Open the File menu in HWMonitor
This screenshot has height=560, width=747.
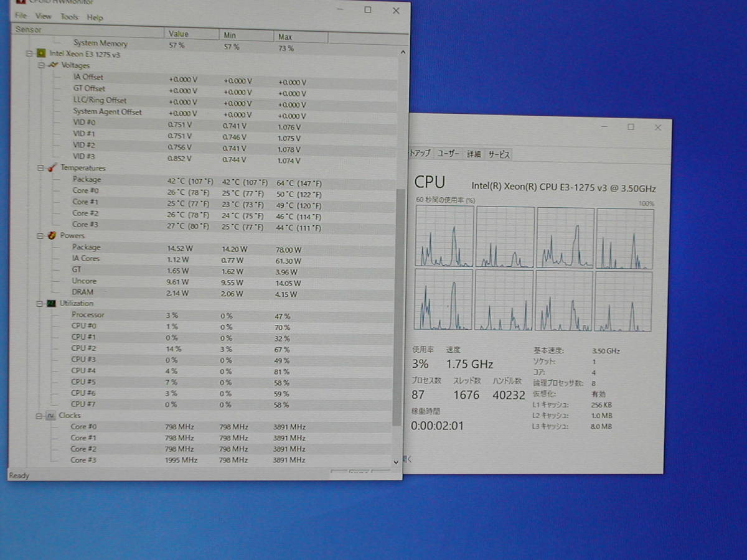21,16
